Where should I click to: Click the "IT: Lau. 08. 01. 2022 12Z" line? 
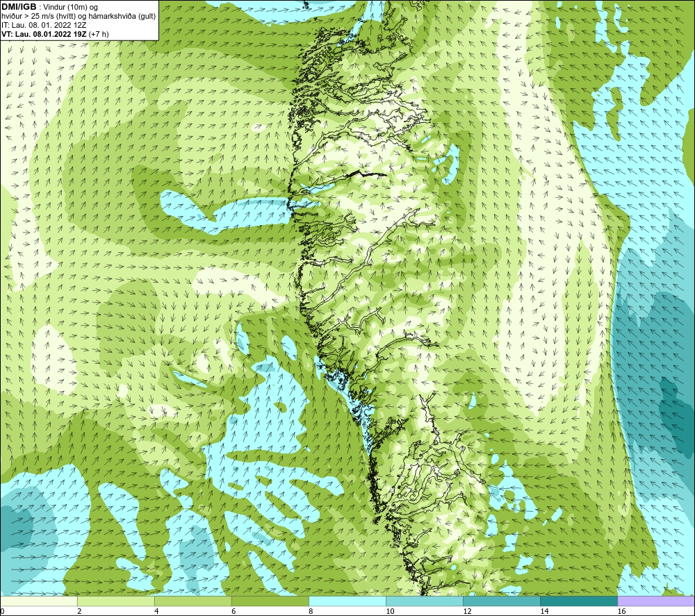[x=44, y=25]
